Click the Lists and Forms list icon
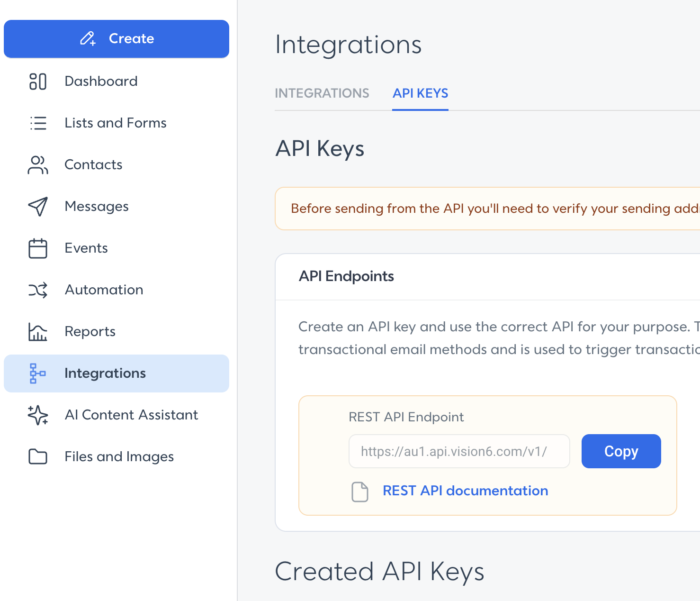 [x=38, y=123]
